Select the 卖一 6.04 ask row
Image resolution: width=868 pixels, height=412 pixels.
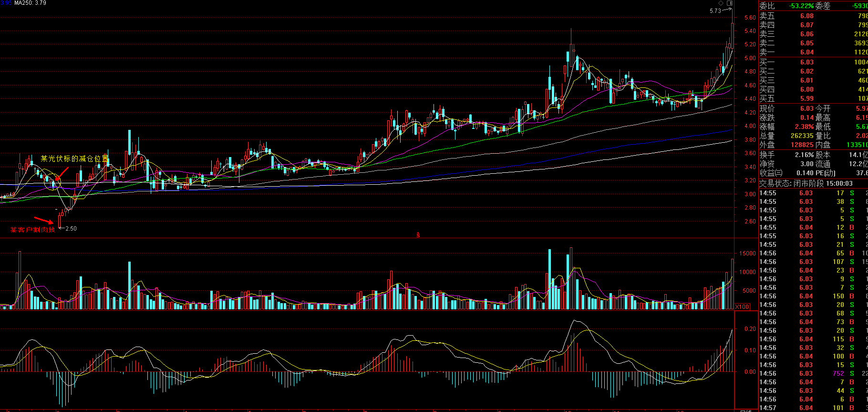point(814,52)
